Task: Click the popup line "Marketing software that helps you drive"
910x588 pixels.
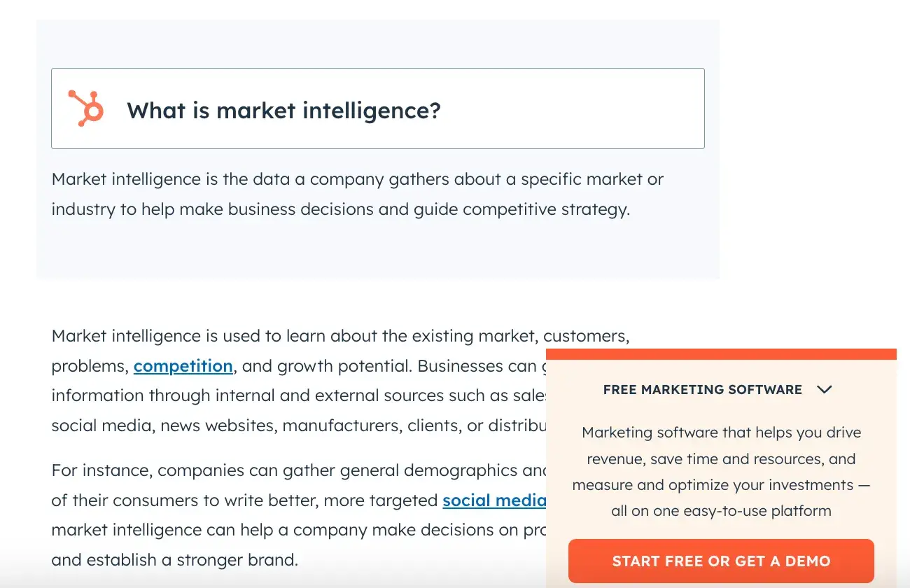Action: 721,433
